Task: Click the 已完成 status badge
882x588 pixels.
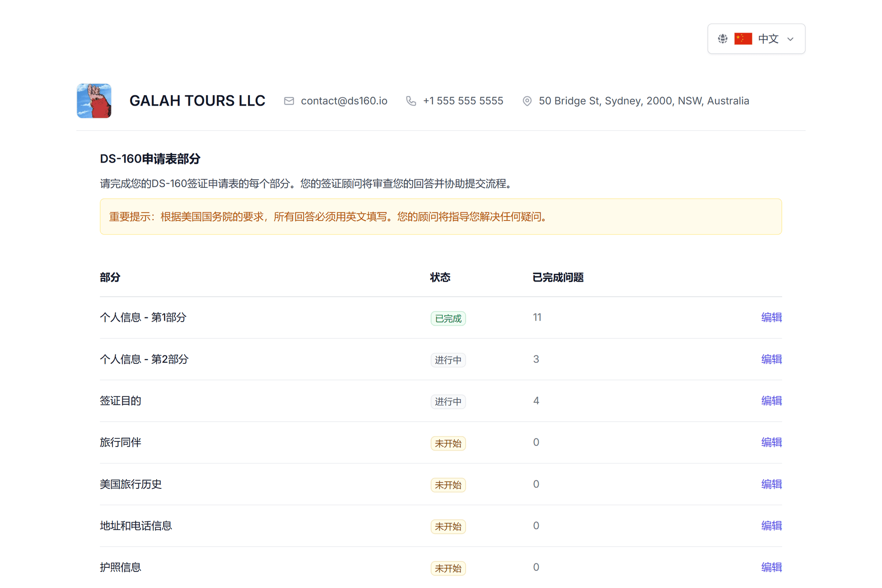Action: (448, 318)
